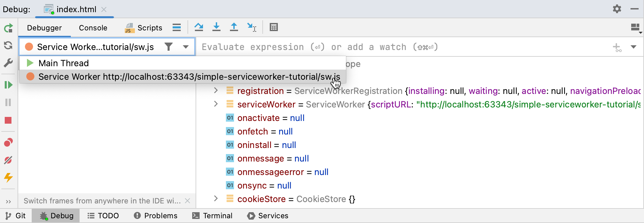Switch to the Scripts tab
This screenshot has height=223, width=644.
click(144, 28)
